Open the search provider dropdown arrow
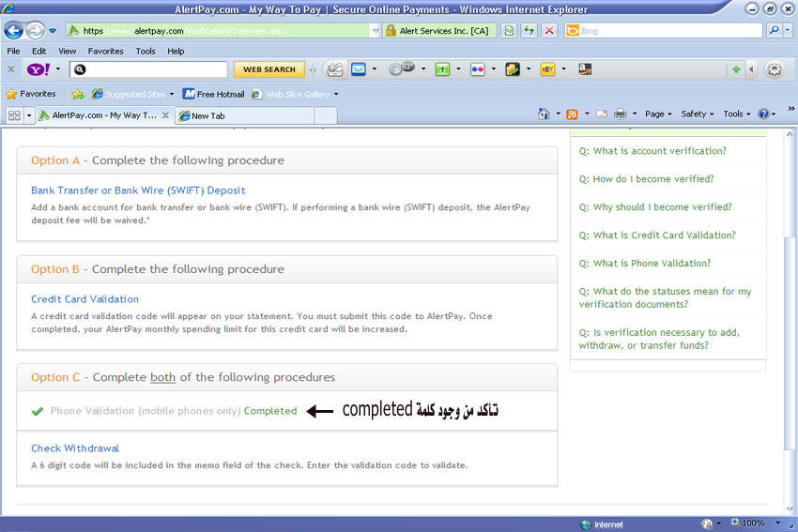798x532 pixels. 788,31
